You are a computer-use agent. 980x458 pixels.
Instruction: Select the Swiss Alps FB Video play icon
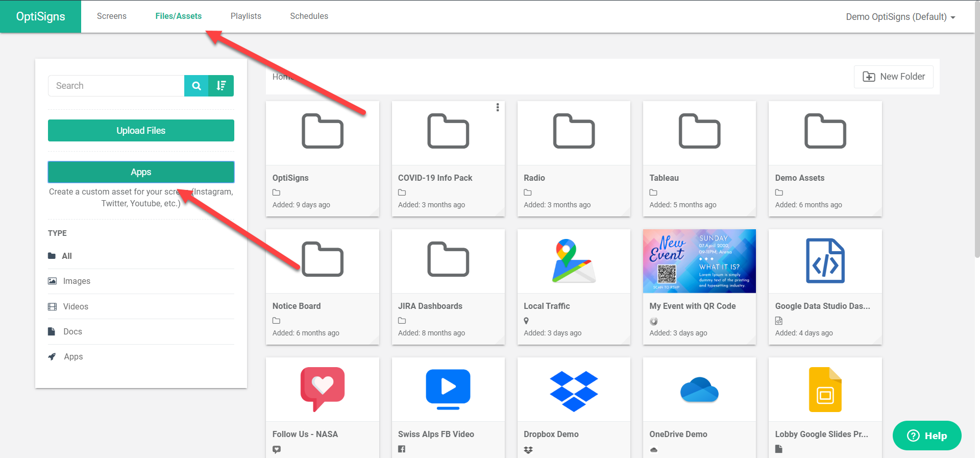[x=448, y=389]
